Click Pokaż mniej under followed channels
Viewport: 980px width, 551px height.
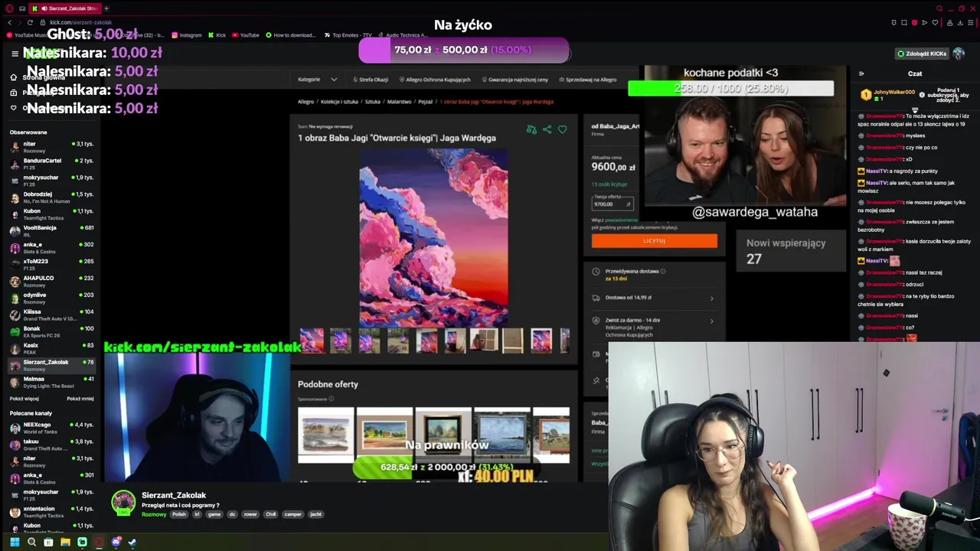pyautogui.click(x=80, y=399)
